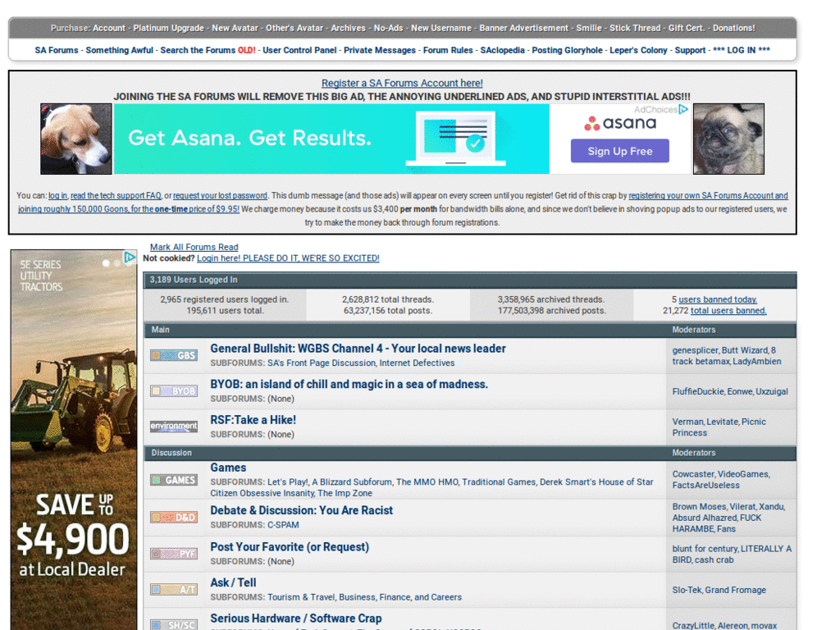The height and width of the screenshot is (630, 840).
Task: Click the ad info icon on tractor ad
Action: click(x=130, y=258)
